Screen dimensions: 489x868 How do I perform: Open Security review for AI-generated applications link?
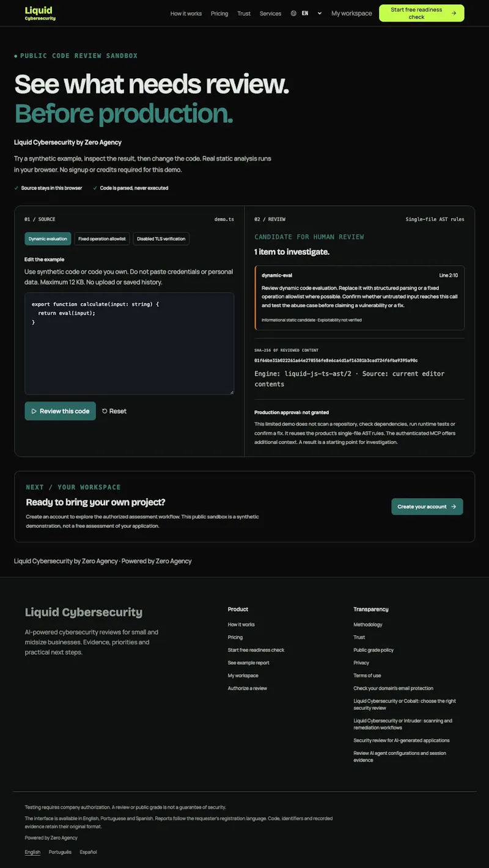pos(402,740)
